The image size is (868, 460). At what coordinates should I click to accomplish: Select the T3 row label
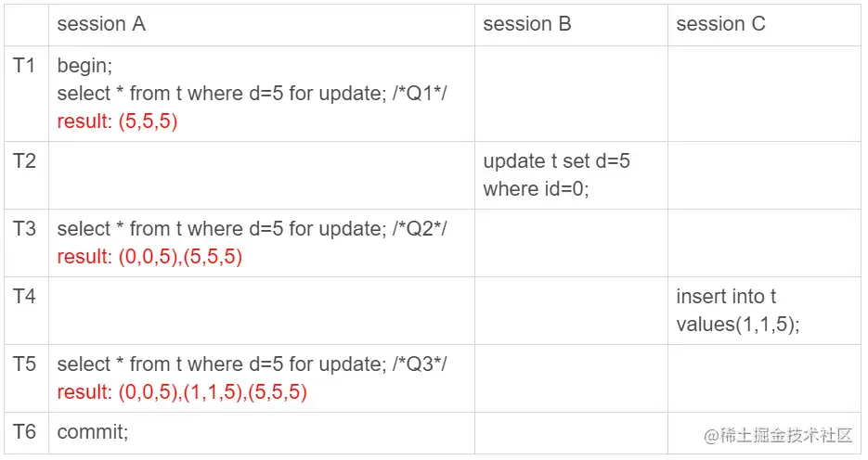tap(24, 228)
